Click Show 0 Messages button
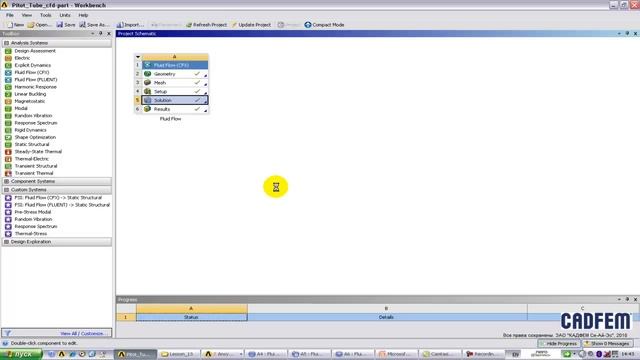640x360 pixels. pyautogui.click(x=607, y=344)
